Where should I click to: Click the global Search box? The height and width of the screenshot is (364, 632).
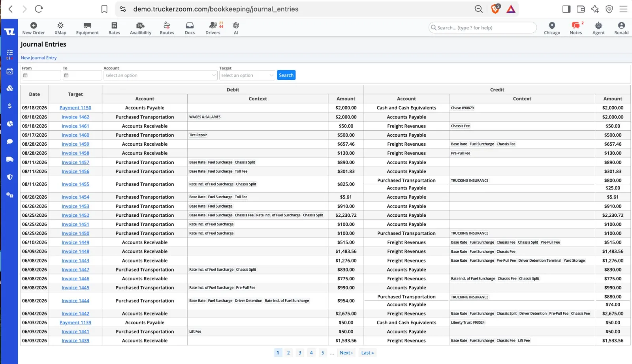pyautogui.click(x=483, y=28)
